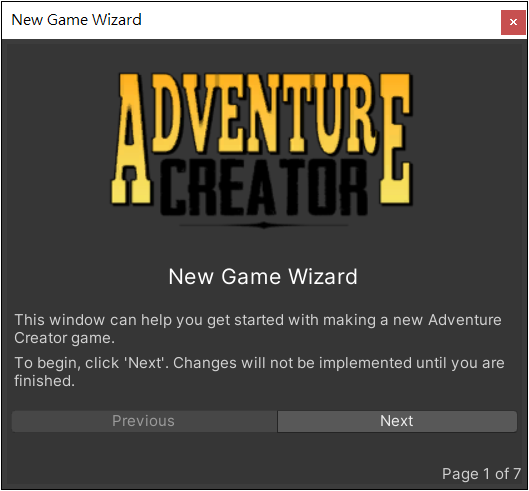Viewport: 529px width, 491px height.
Task: Click the diamond ornament under the logo
Action: (264, 225)
